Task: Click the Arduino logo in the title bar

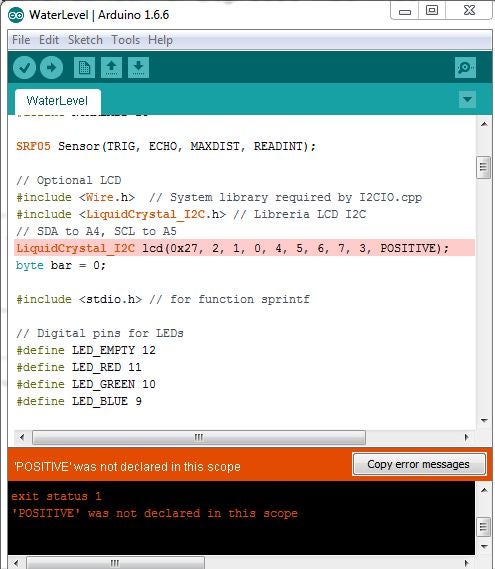Action: pyautogui.click(x=16, y=15)
